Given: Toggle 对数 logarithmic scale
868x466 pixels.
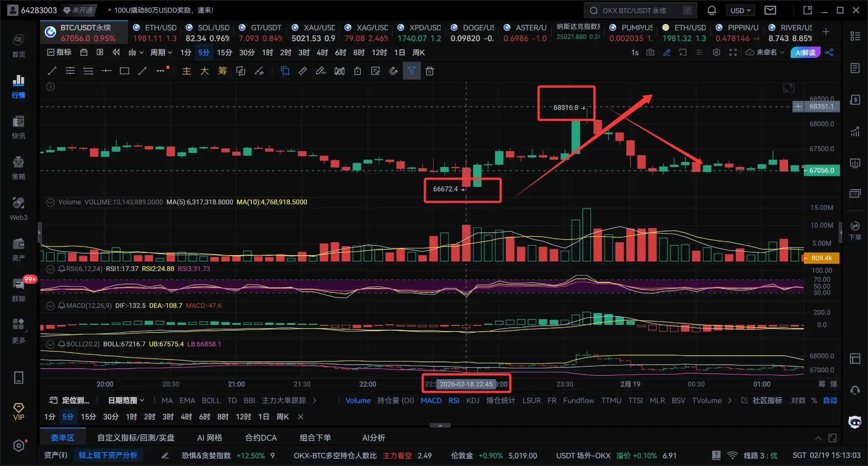Looking at the screenshot, I should tap(798, 400).
